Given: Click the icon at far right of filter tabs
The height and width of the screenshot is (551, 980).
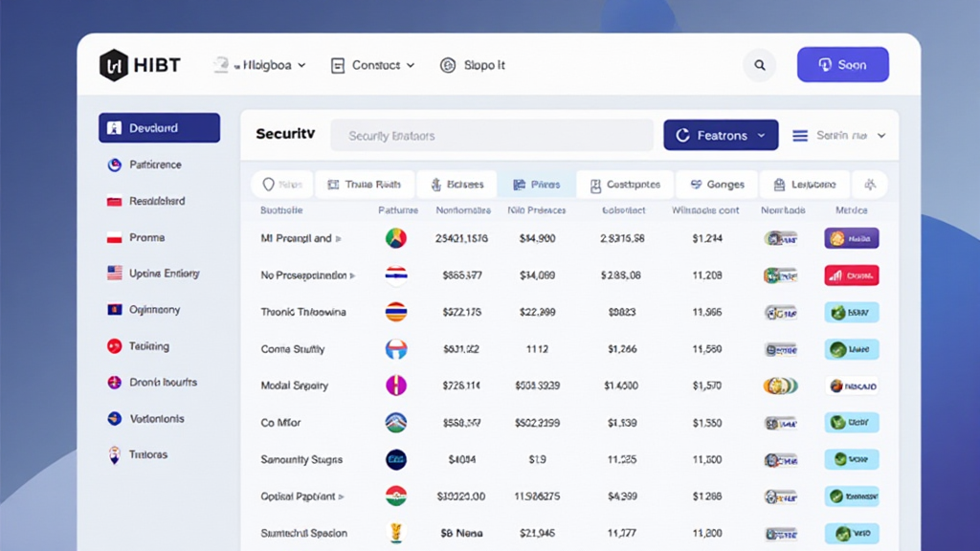Looking at the screenshot, I should pyautogui.click(x=870, y=185).
